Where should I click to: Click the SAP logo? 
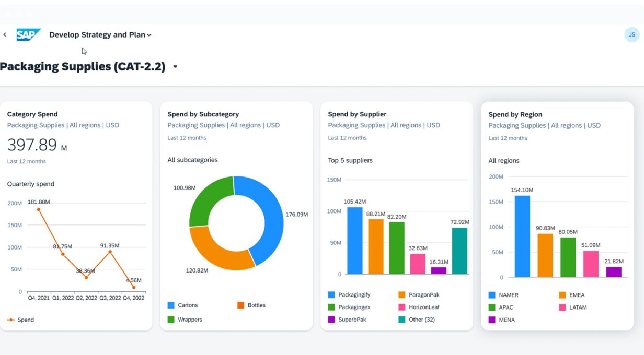(28, 35)
